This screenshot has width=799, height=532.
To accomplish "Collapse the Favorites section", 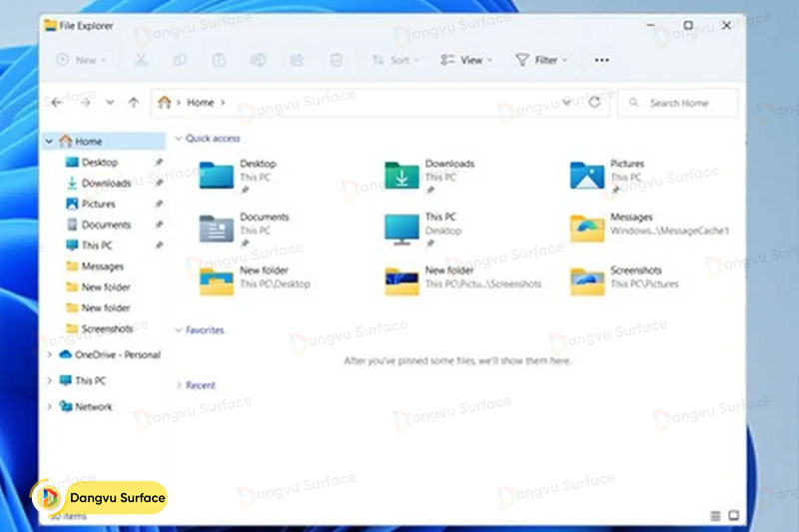I will click(x=179, y=330).
